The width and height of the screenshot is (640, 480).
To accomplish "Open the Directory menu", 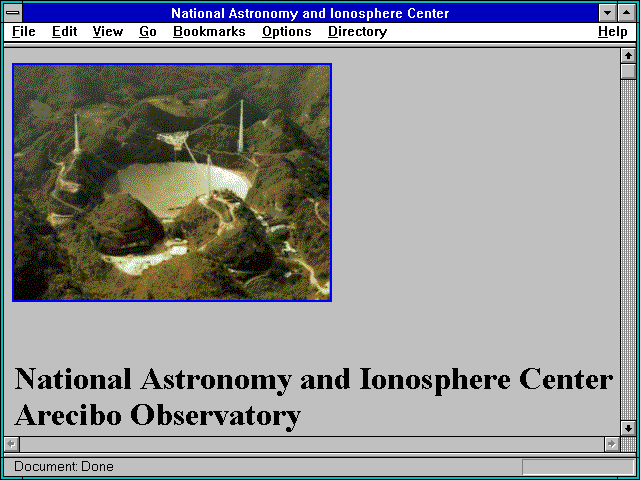I will pyautogui.click(x=358, y=32).
